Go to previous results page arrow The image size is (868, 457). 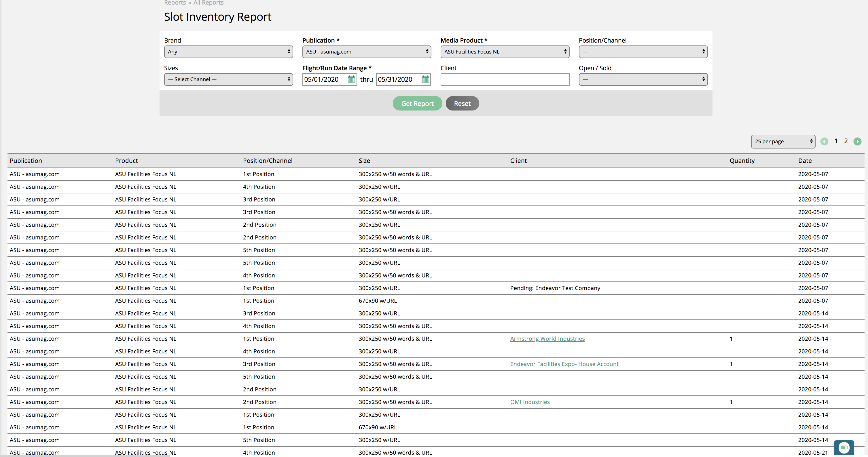(824, 141)
